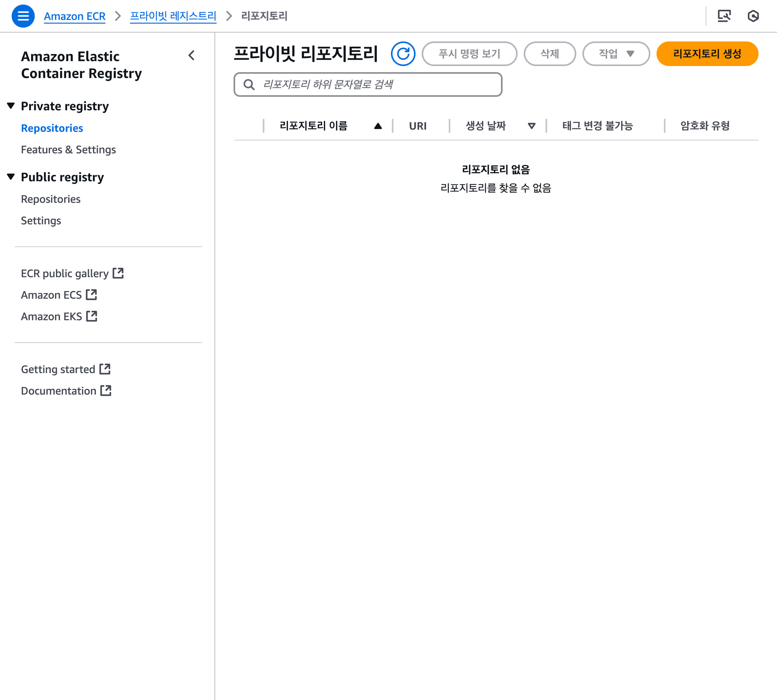Collapse the side navigation panel

point(191,56)
